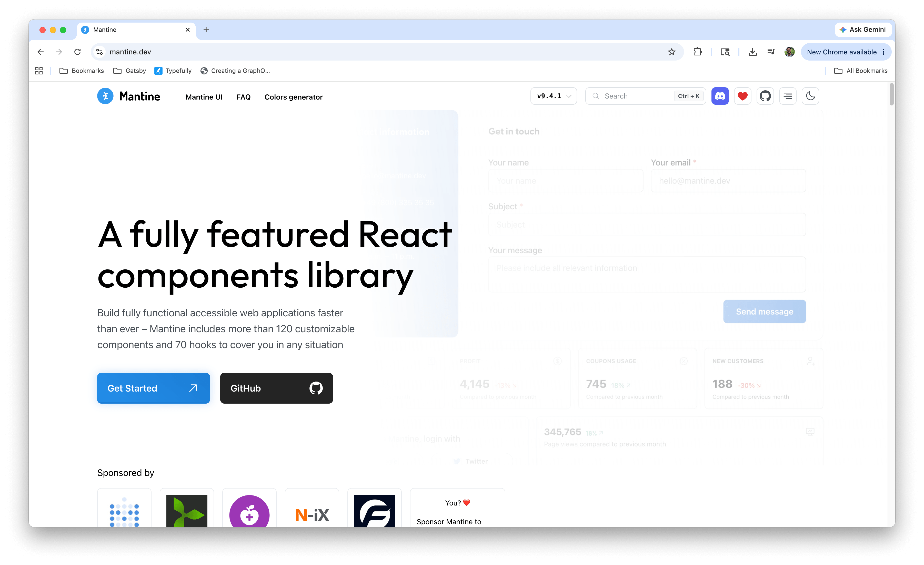The height and width of the screenshot is (565, 924).
Task: Bookmark this page with the star icon
Action: click(671, 52)
